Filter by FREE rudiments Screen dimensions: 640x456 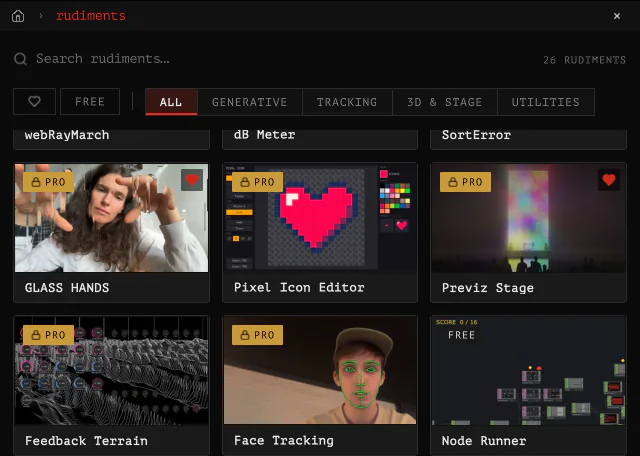point(90,102)
